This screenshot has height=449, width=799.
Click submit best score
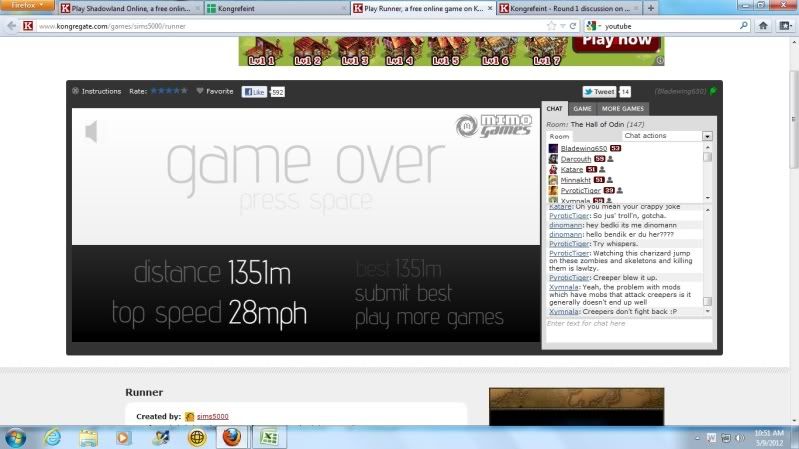tap(403, 294)
